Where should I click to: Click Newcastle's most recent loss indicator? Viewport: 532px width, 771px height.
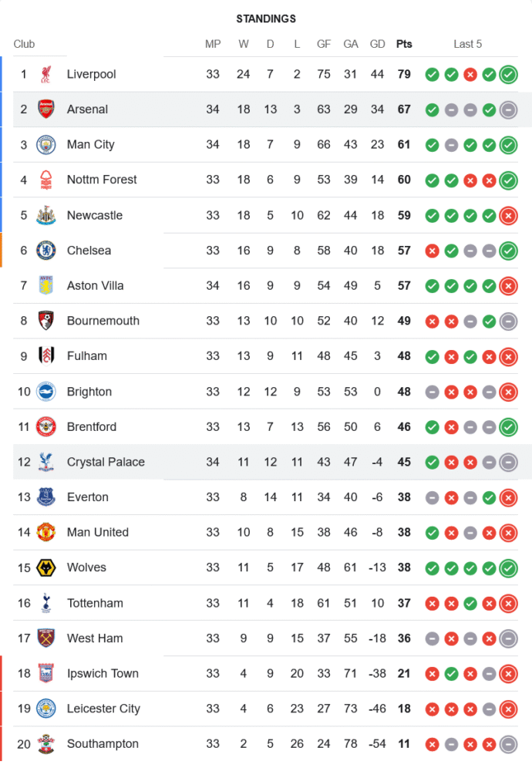508,215
